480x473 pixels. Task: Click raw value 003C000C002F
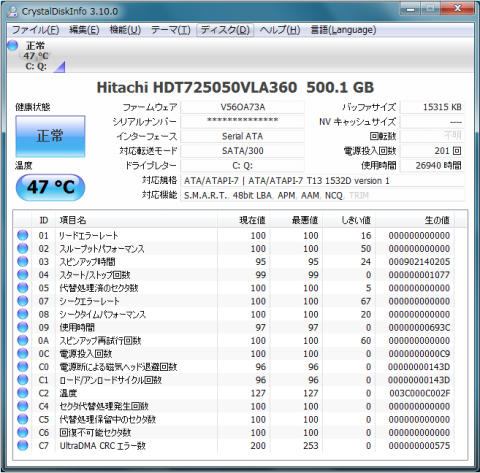point(420,393)
